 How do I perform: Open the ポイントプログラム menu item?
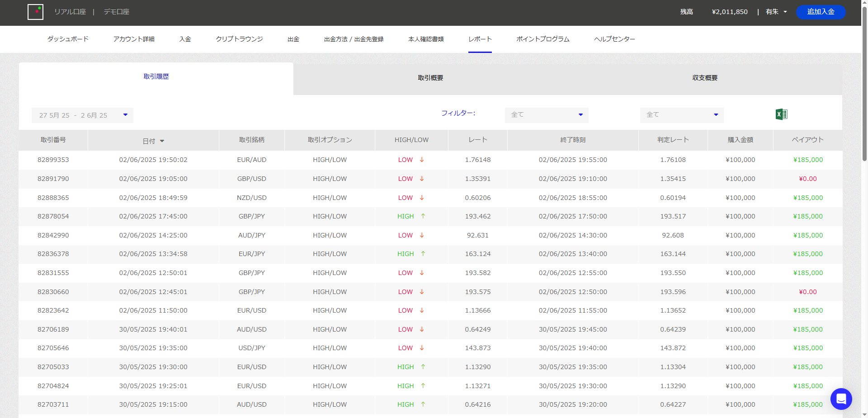(x=542, y=39)
